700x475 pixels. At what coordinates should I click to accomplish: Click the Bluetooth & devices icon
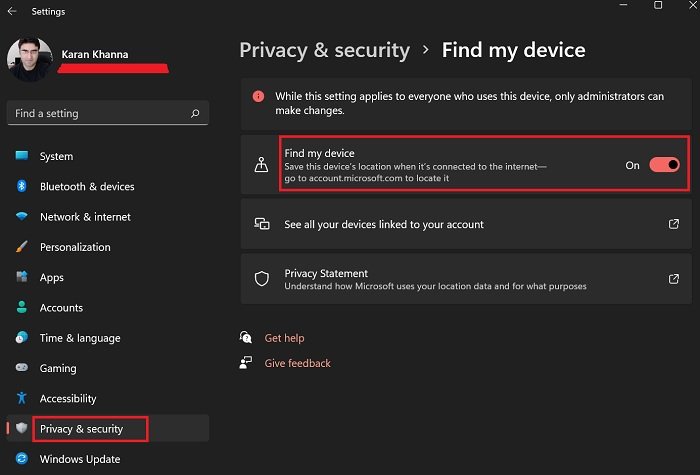(x=22, y=186)
